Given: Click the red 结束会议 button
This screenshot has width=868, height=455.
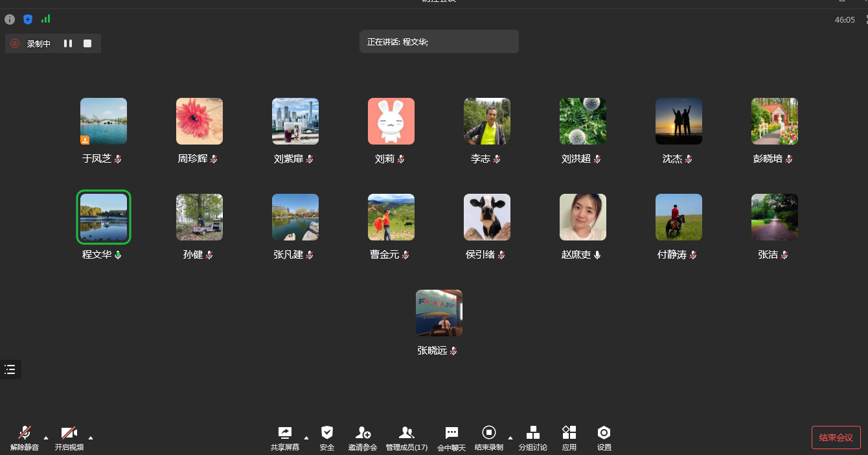Looking at the screenshot, I should pyautogui.click(x=836, y=437).
